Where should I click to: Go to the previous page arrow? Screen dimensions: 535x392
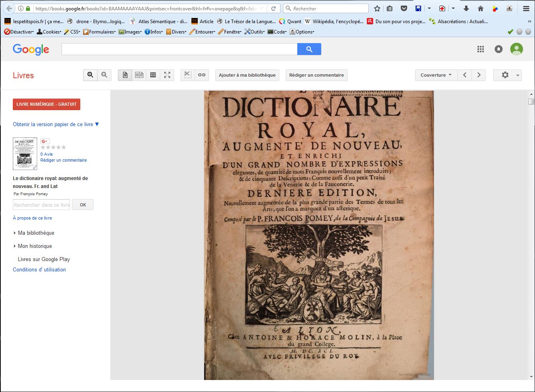click(465, 75)
